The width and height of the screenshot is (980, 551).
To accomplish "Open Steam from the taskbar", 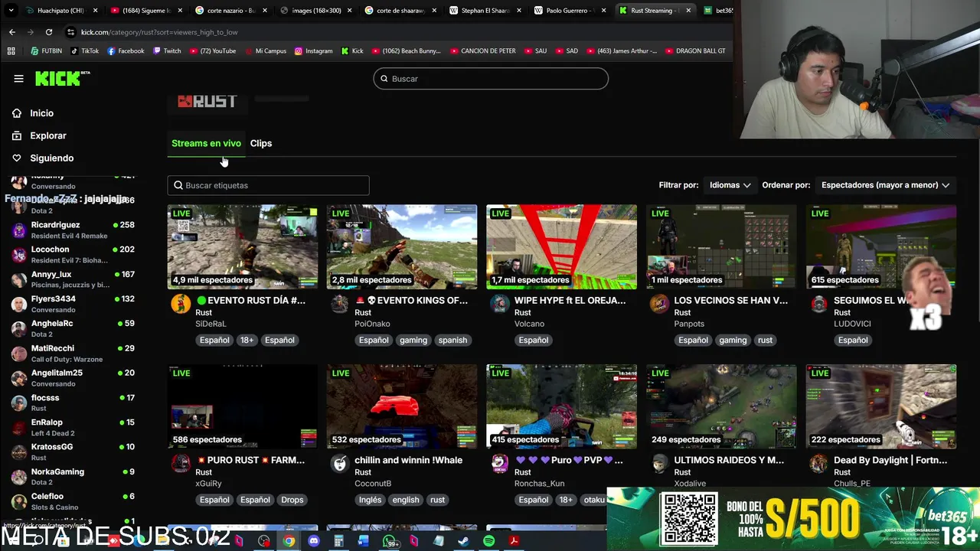I will [x=463, y=541].
